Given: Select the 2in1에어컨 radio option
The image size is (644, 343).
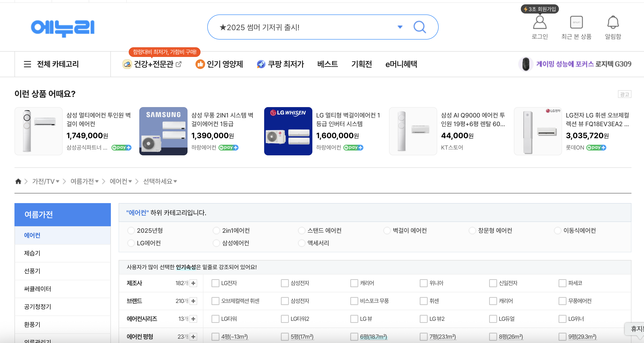Looking at the screenshot, I should pyautogui.click(x=216, y=230).
